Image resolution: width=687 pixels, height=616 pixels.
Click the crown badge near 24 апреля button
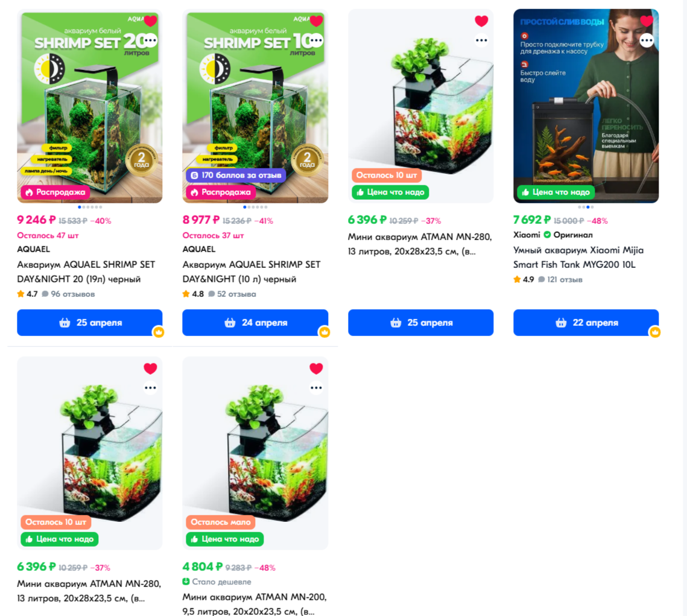(325, 332)
